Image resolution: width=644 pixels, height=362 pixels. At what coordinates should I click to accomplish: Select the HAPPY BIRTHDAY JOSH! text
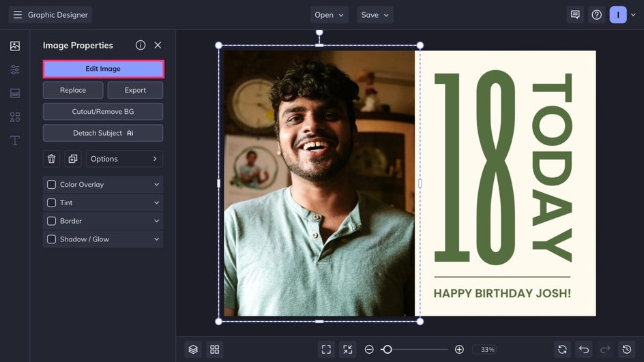[502, 293]
